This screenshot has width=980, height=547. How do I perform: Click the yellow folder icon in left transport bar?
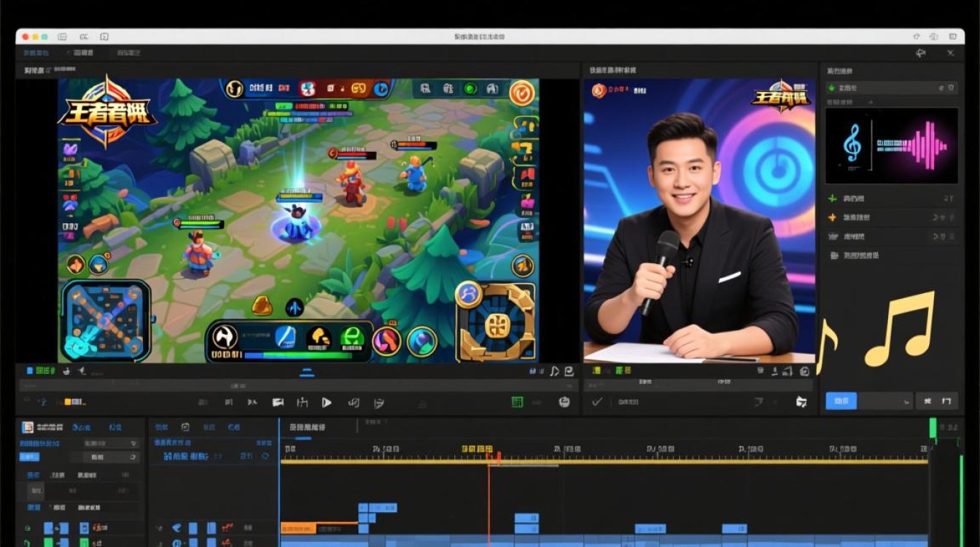[x=69, y=402]
